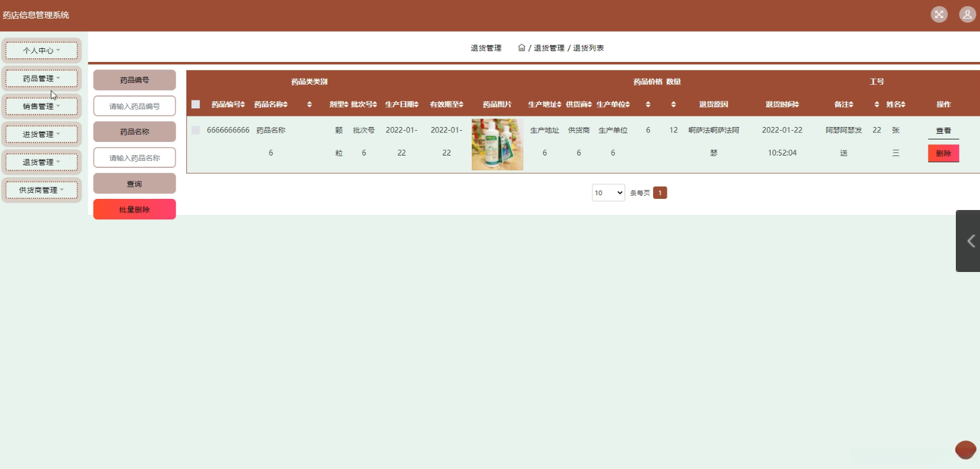Image resolution: width=980 pixels, height=469 pixels.
Task: Click the 药品图片 column header
Action: (497, 105)
